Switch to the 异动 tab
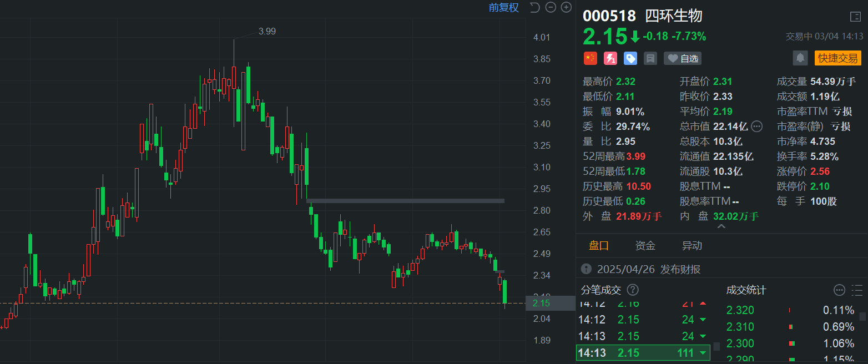 point(692,246)
